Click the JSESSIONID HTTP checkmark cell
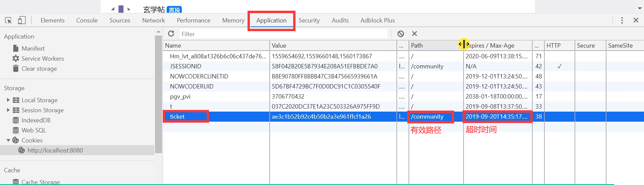The image size is (644, 185). pyautogui.click(x=559, y=66)
